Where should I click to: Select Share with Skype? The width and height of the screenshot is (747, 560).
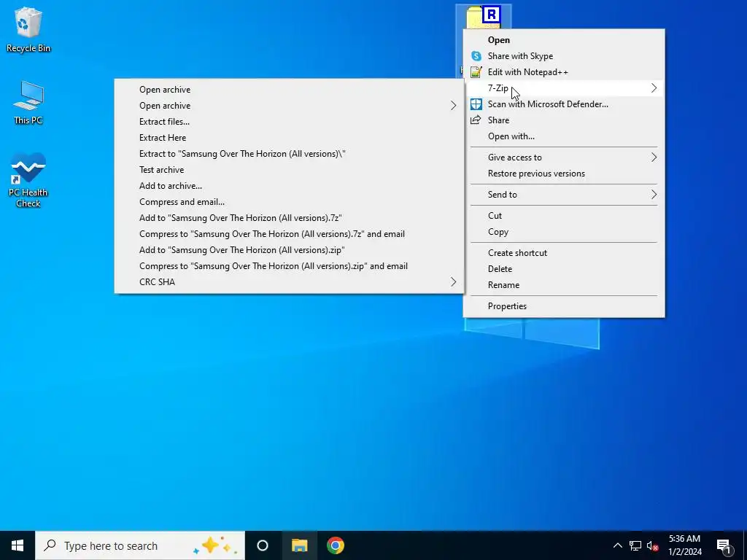click(564, 56)
